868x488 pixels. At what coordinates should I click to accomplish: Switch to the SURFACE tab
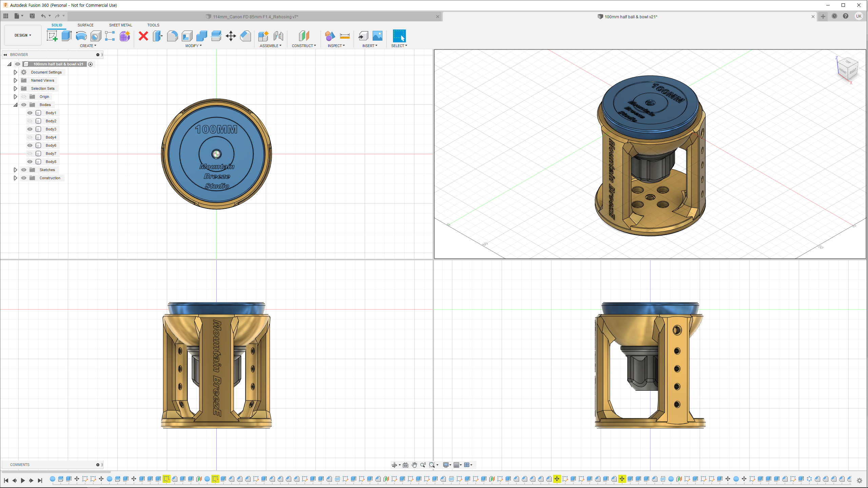pyautogui.click(x=85, y=25)
